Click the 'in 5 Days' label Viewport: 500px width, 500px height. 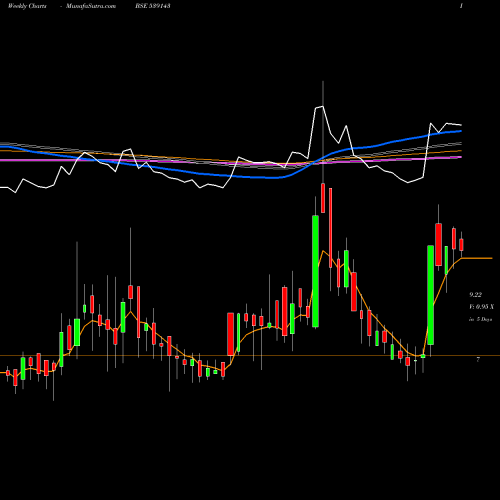(x=480, y=319)
